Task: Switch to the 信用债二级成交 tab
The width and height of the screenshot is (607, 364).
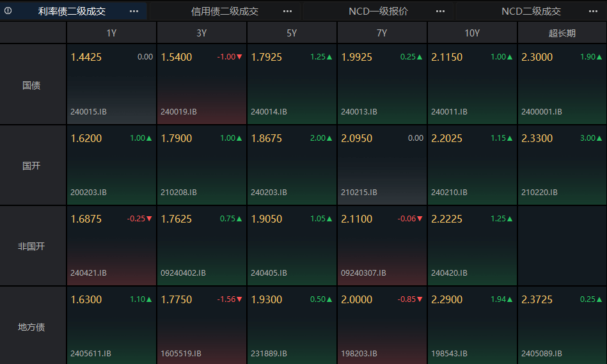Action: (x=225, y=12)
